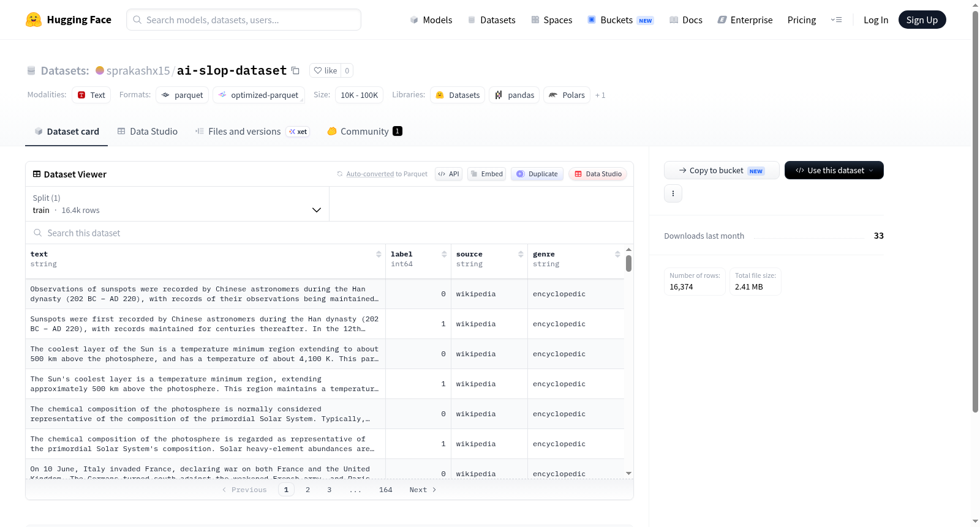Expand the Split train dropdown
Viewport: 980px width, 527px height.
point(177,204)
